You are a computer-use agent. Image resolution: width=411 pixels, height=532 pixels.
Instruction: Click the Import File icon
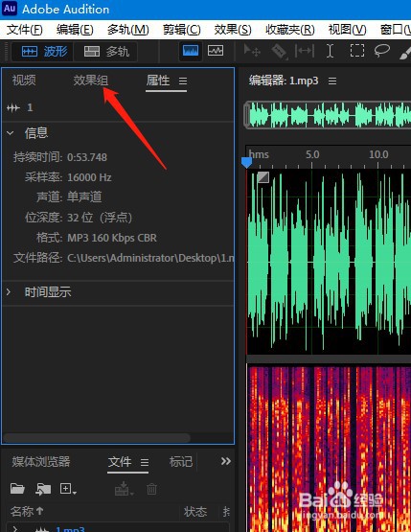coord(43,489)
